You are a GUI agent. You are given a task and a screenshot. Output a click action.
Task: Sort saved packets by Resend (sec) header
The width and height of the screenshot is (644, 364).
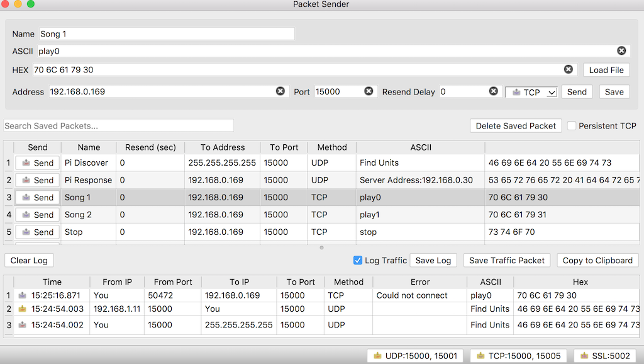150,147
